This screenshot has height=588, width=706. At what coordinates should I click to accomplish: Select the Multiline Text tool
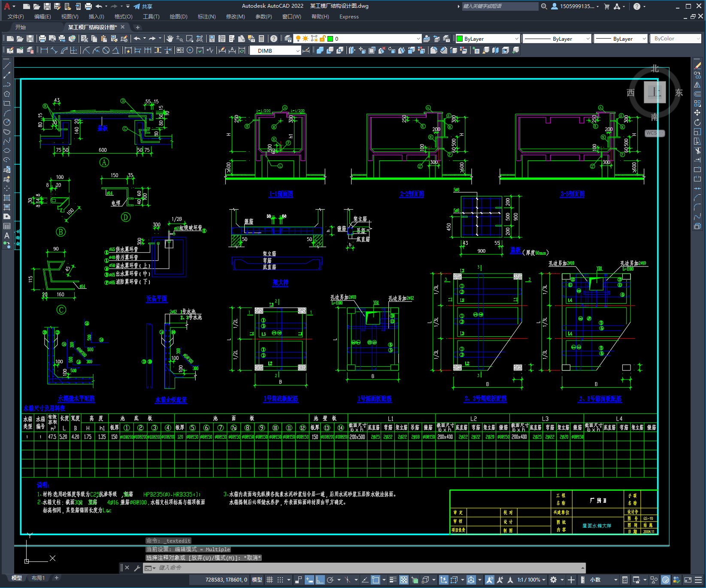click(x=6, y=235)
